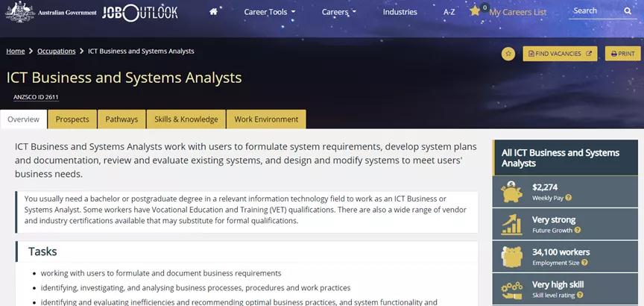The image size is (644, 306).
Task: Switch to the Work Environment tab
Action: pyautogui.click(x=266, y=119)
